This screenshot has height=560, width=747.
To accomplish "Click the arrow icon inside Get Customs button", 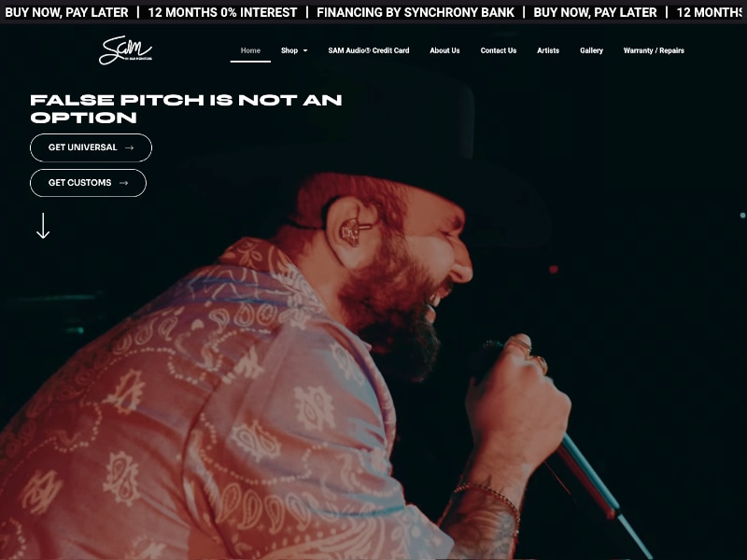I will 124,183.
